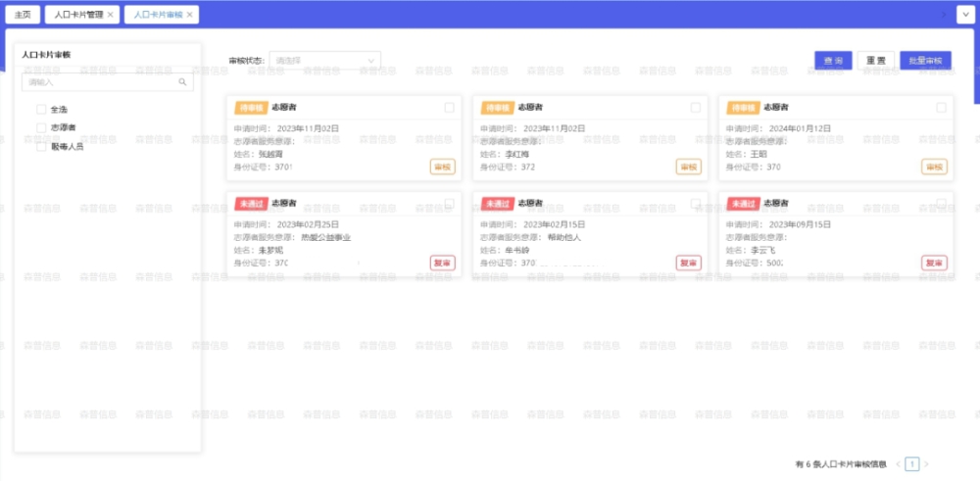Tick the checkbox on 李红梅's card
Image resolution: width=980 pixels, height=481 pixels.
coord(695,108)
